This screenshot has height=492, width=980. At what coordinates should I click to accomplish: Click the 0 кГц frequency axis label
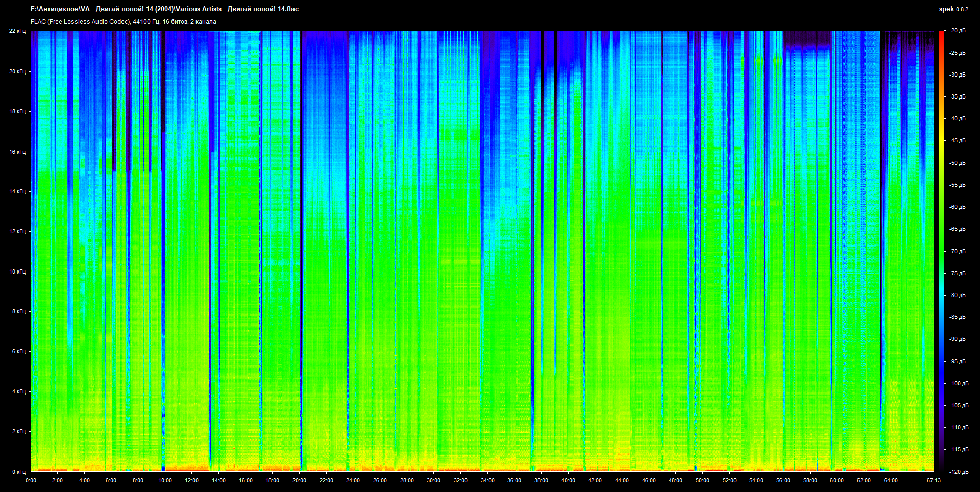(19, 472)
